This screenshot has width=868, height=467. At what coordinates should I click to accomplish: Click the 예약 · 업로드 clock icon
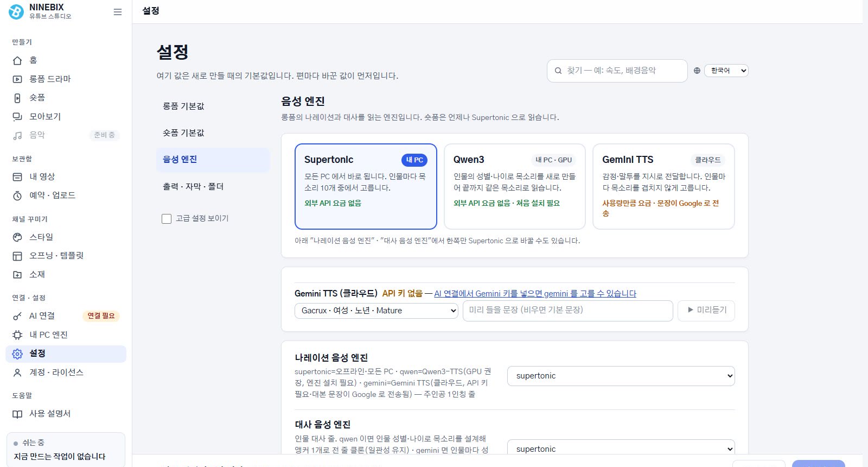[17, 195]
